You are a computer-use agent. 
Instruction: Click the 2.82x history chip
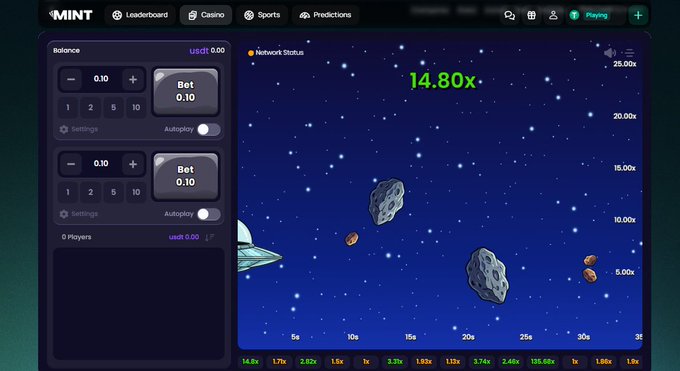point(308,361)
